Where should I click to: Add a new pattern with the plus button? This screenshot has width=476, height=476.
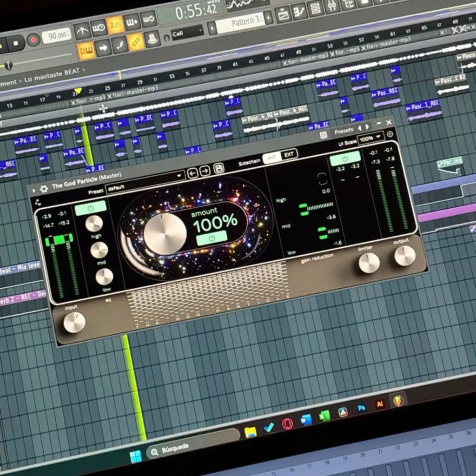point(268,18)
